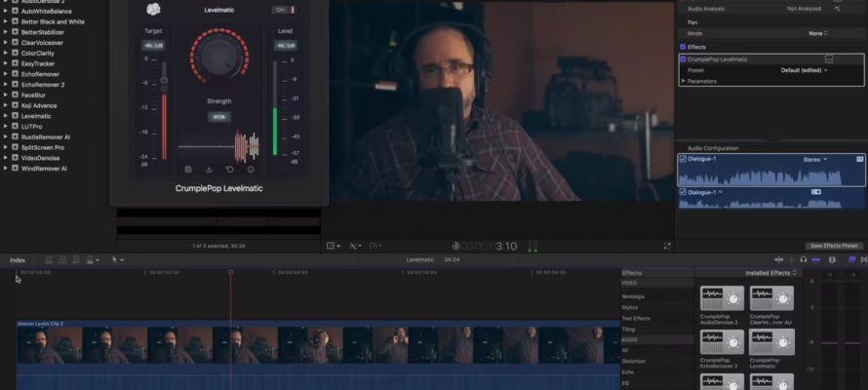Viewport: 868px width, 390px height.
Task: Open the Preset Default (edited) dropdown
Action: tap(804, 70)
